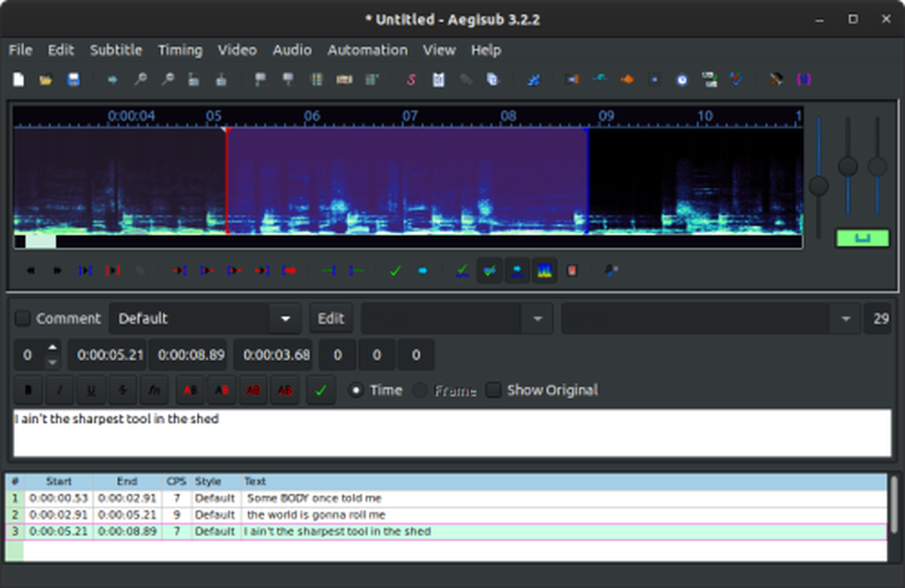Go to selection cyan arrow icon
The image size is (905, 588).
coord(422,271)
